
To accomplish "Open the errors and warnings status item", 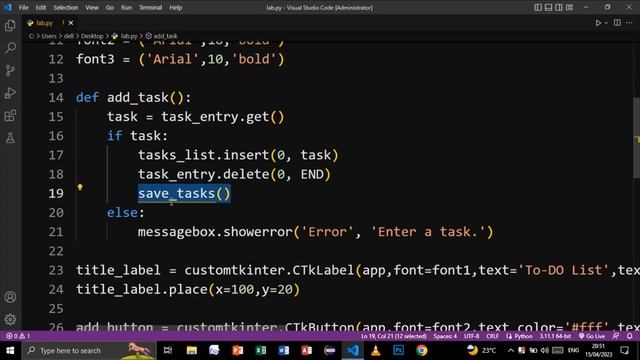I will click(x=18, y=336).
